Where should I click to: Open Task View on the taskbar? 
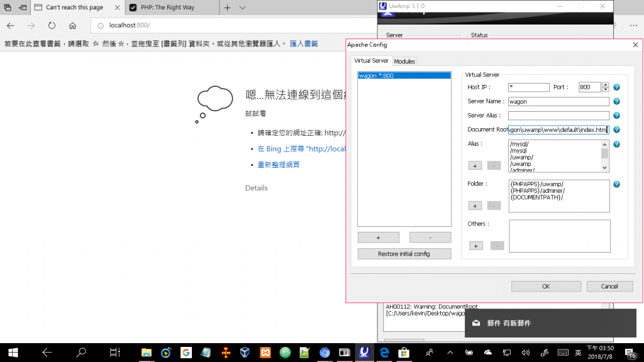click(x=114, y=353)
